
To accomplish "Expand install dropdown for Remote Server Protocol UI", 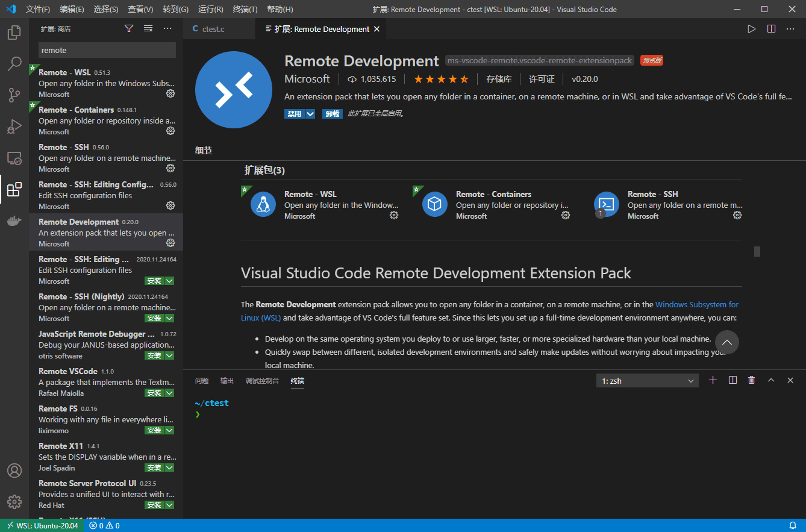I will [169, 505].
